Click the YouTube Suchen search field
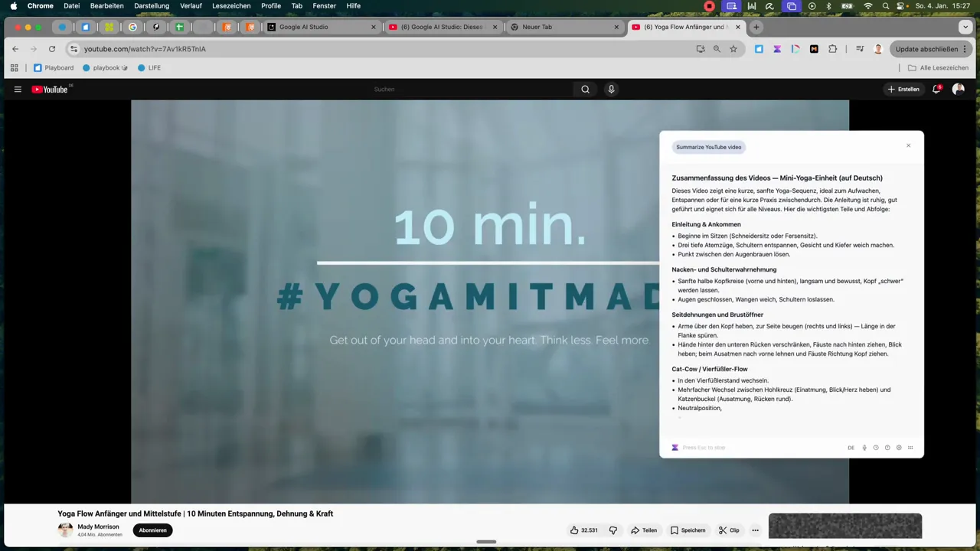The height and width of the screenshot is (551, 980). [x=471, y=90]
